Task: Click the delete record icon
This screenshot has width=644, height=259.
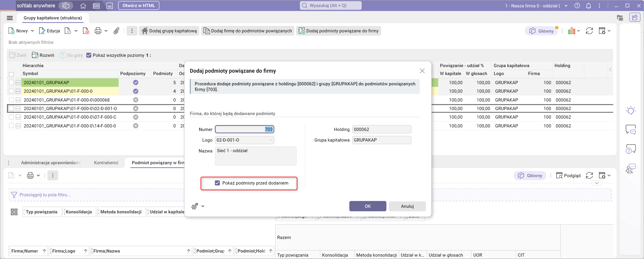Action: [x=86, y=31]
